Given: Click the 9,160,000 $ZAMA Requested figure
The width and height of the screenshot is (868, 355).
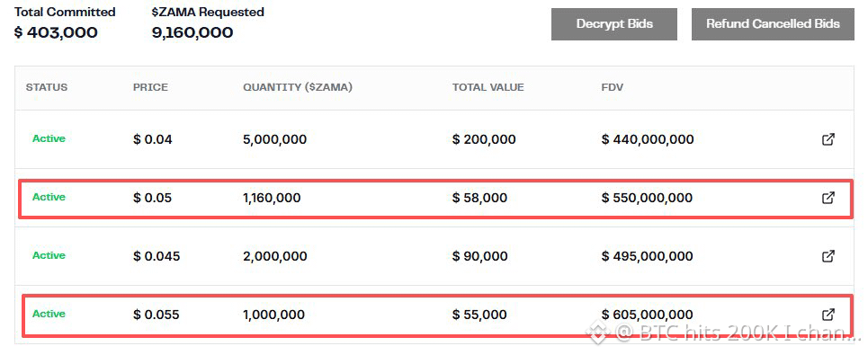Looking at the screenshot, I should coord(192,32).
